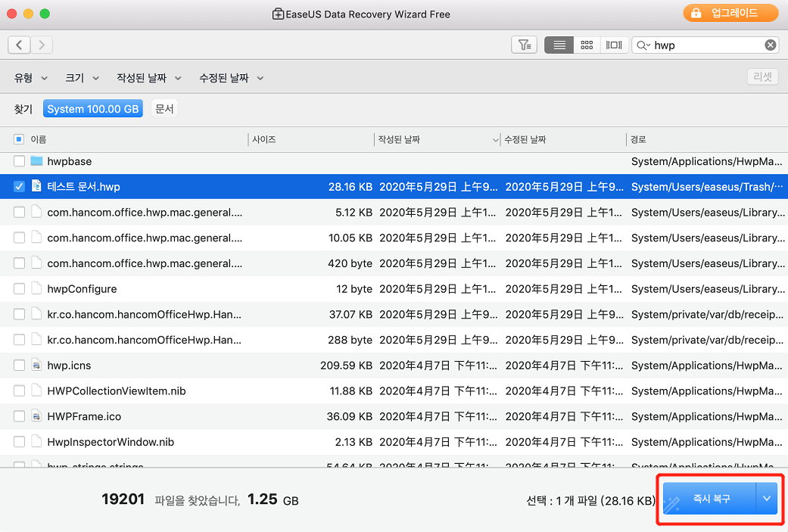788x532 pixels.
Task: Toggle the select-all checkbox in header
Action: 19,139
